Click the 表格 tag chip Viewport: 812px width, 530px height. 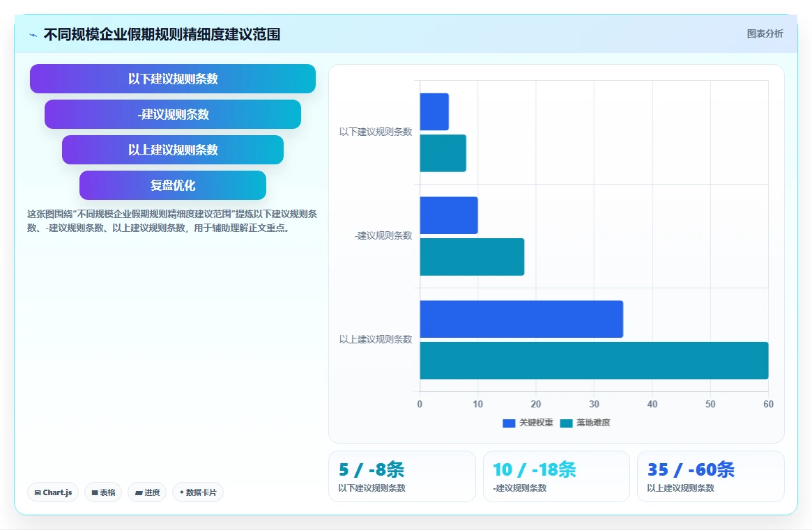[103, 492]
